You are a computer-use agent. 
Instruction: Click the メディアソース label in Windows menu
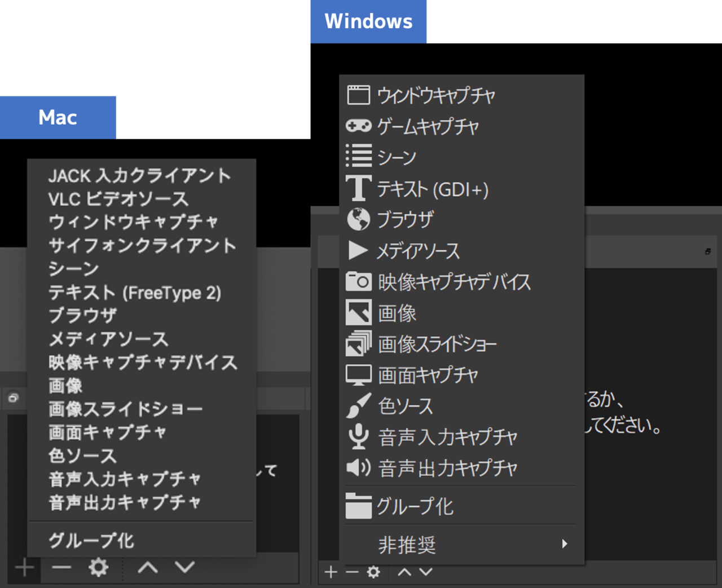(419, 251)
